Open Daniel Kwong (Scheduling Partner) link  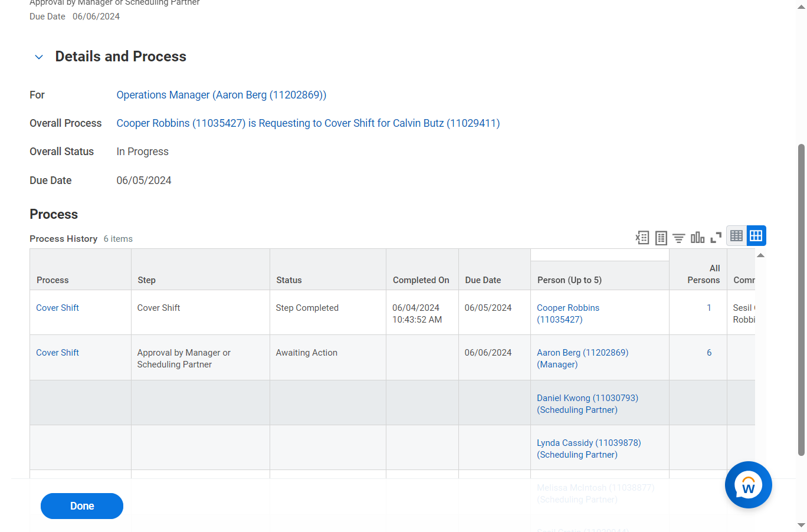coord(588,404)
